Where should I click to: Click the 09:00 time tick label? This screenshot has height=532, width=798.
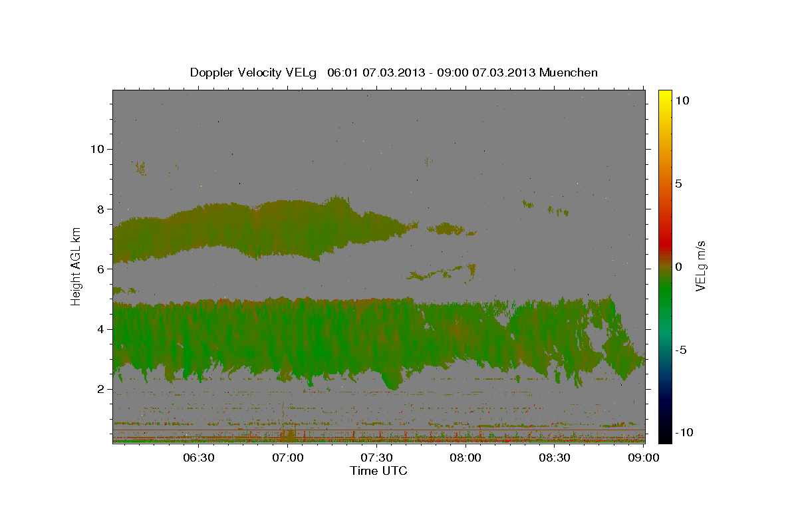pyautogui.click(x=643, y=458)
